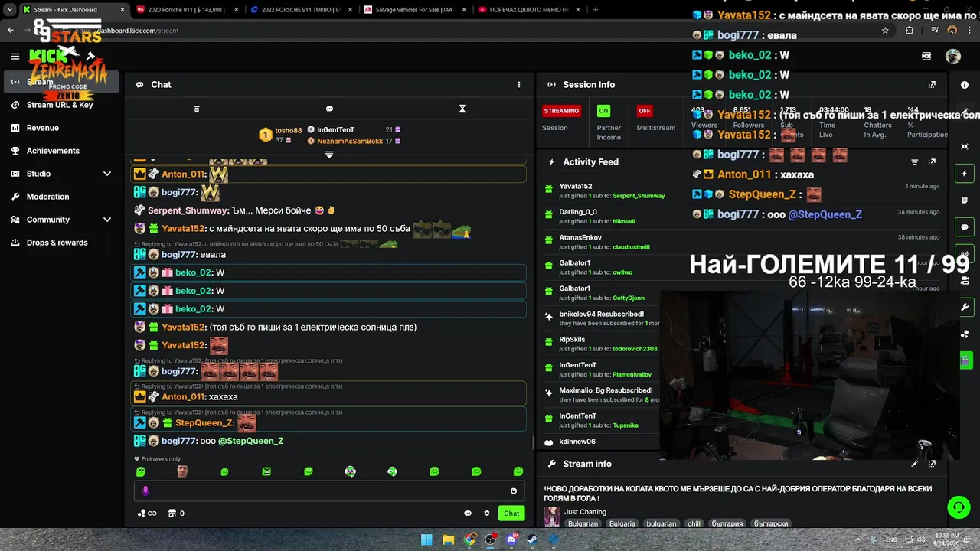
Task: Open the browser tab search dropdown arrow
Action: (x=10, y=10)
